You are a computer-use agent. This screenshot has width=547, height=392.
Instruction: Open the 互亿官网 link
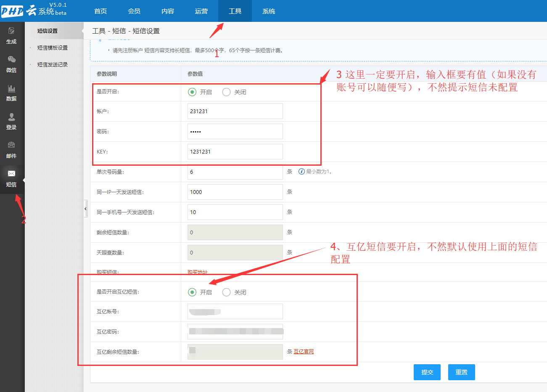coord(304,352)
